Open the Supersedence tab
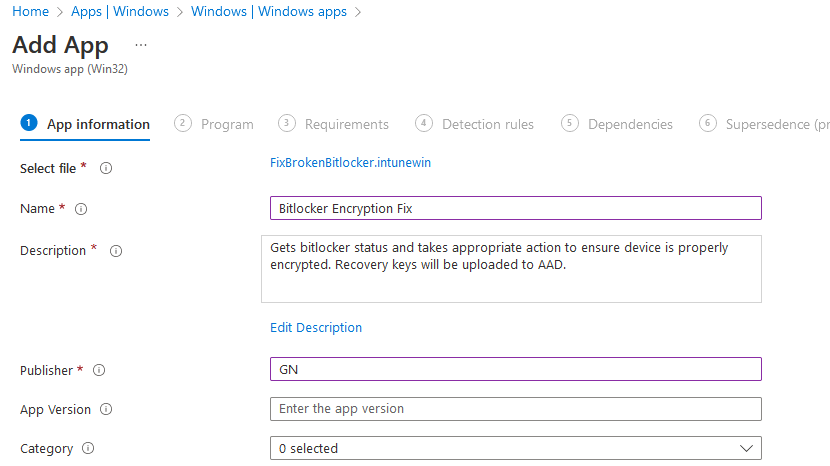The image size is (830, 466). (765, 124)
